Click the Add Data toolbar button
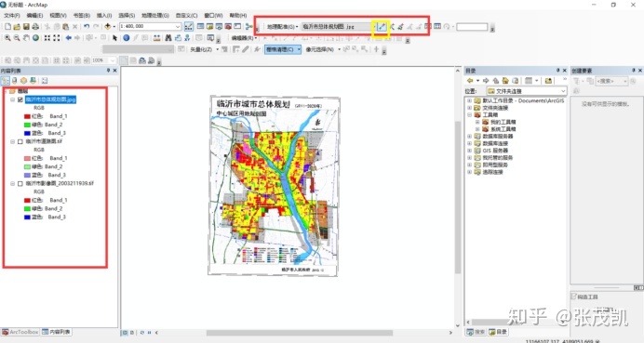This screenshot has width=644, height=343. [x=108, y=26]
